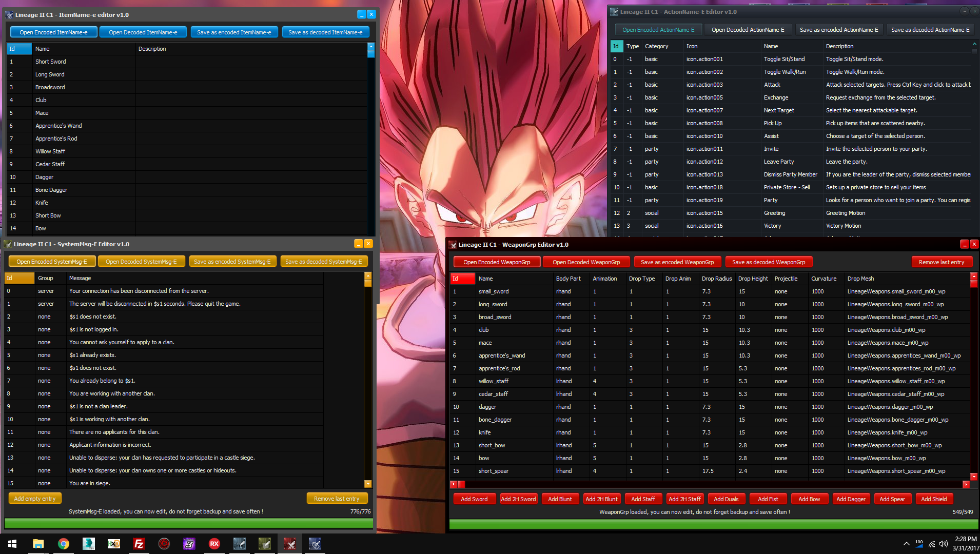The width and height of the screenshot is (980, 554).
Task: Open the HxD hex editor taskbar icon
Action: [114, 544]
